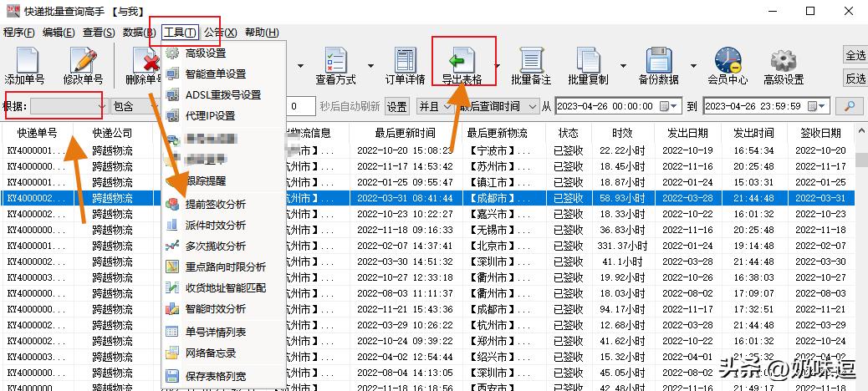Open the 编辑(E) menu
This screenshot has width=868, height=391.
tap(59, 33)
